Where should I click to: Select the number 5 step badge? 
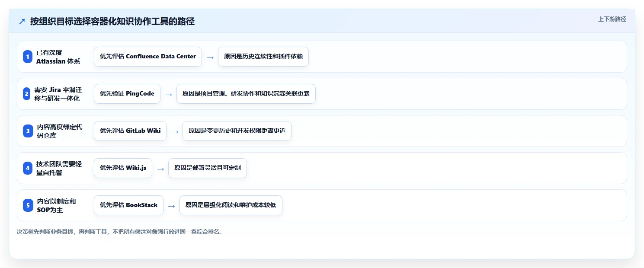28,205
